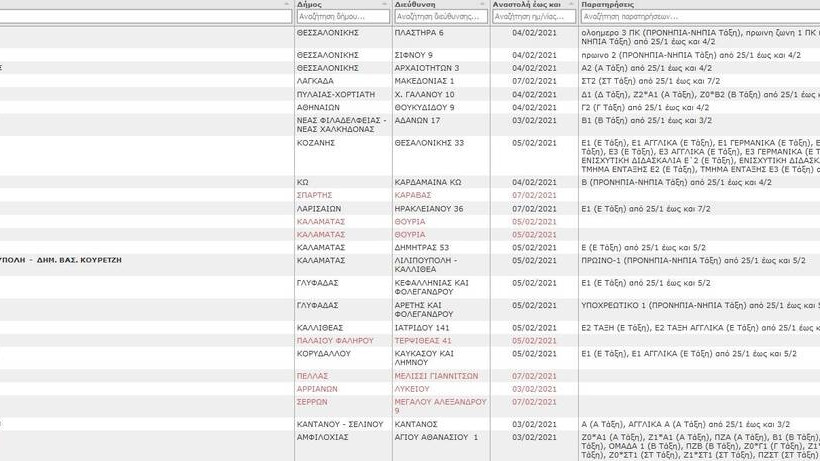Sort by the Διεύθυνση column header
Viewport: 820px width, 461px height.
tap(414, 5)
